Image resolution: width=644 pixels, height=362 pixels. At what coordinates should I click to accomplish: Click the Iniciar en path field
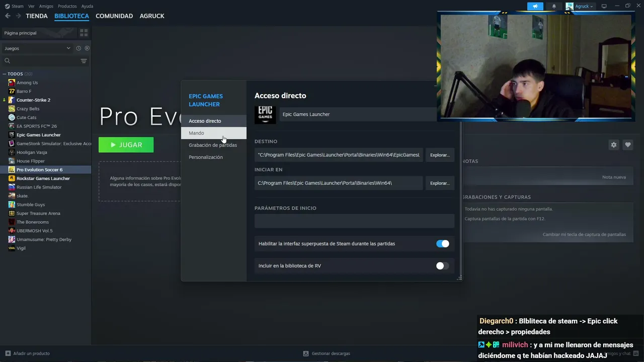point(339,183)
